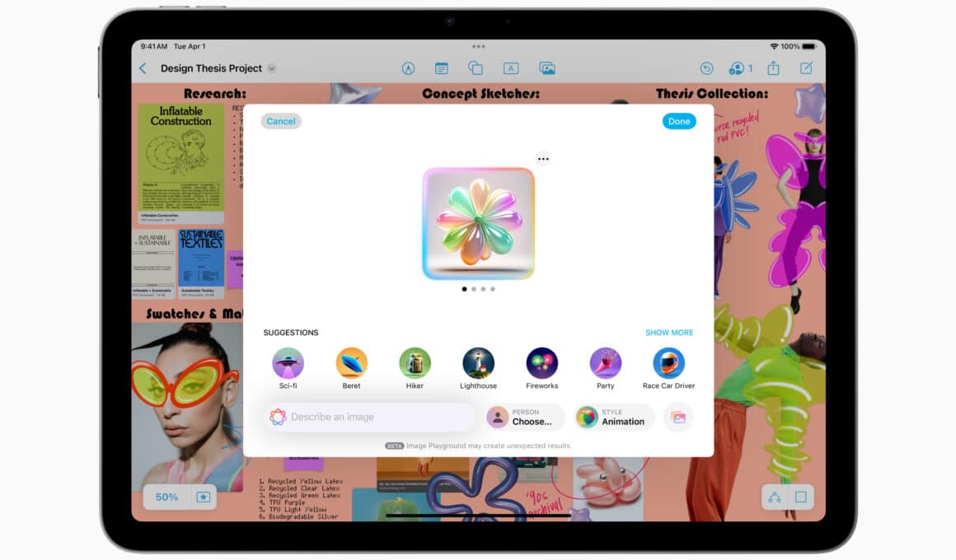
Task: Select the woman with yellow sunglasses photo
Action: click(x=186, y=407)
